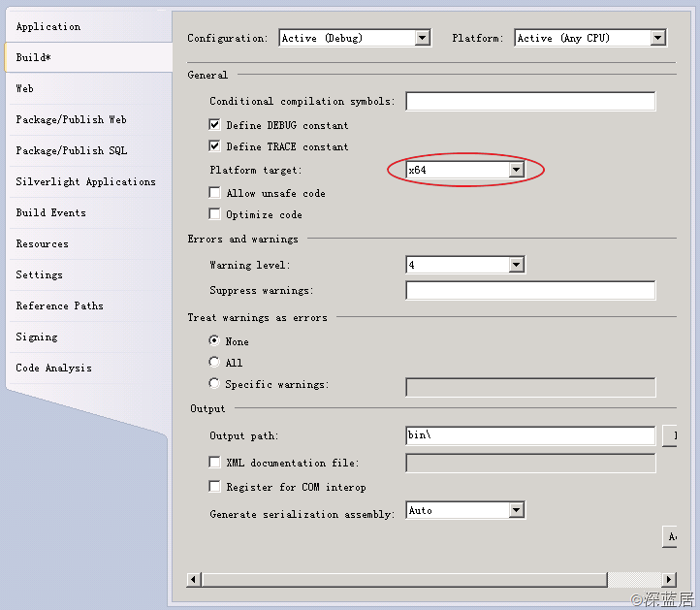Switch to the Resources tab
The width and height of the screenshot is (700, 610).
coord(89,243)
